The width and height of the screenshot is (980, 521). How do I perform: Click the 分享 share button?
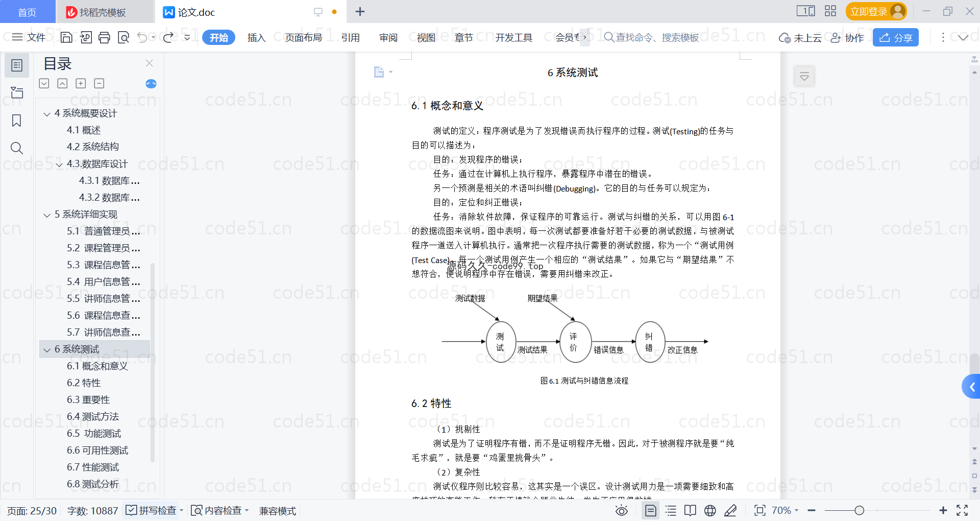(x=896, y=37)
